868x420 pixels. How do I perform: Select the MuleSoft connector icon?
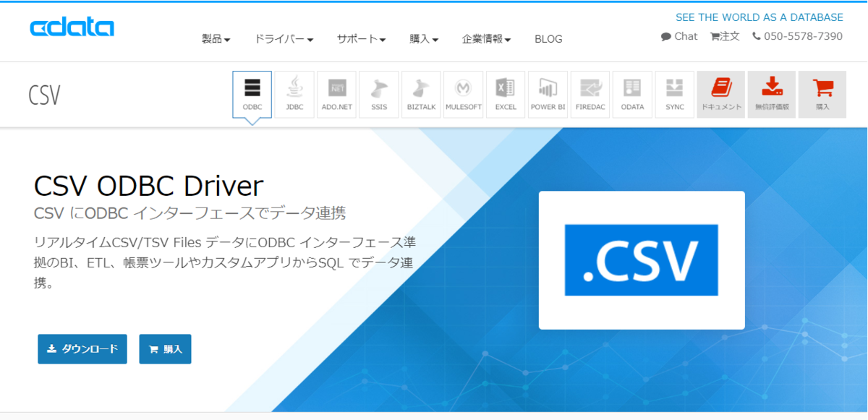coord(464,94)
